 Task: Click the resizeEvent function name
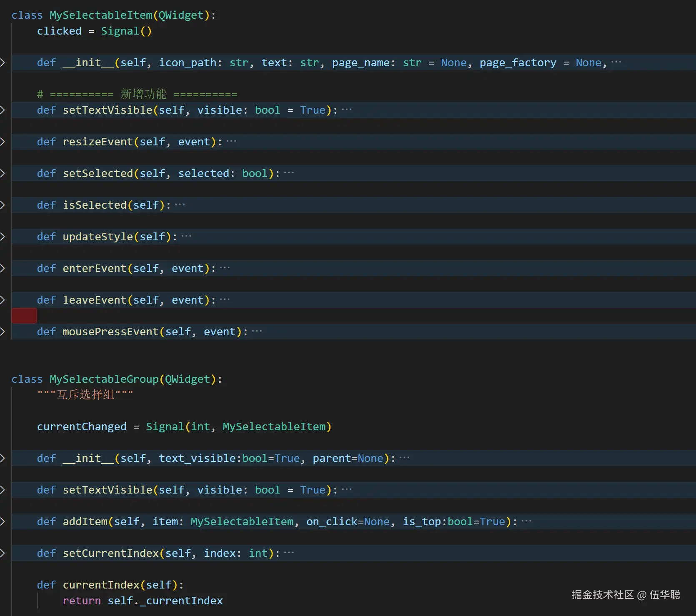click(98, 142)
